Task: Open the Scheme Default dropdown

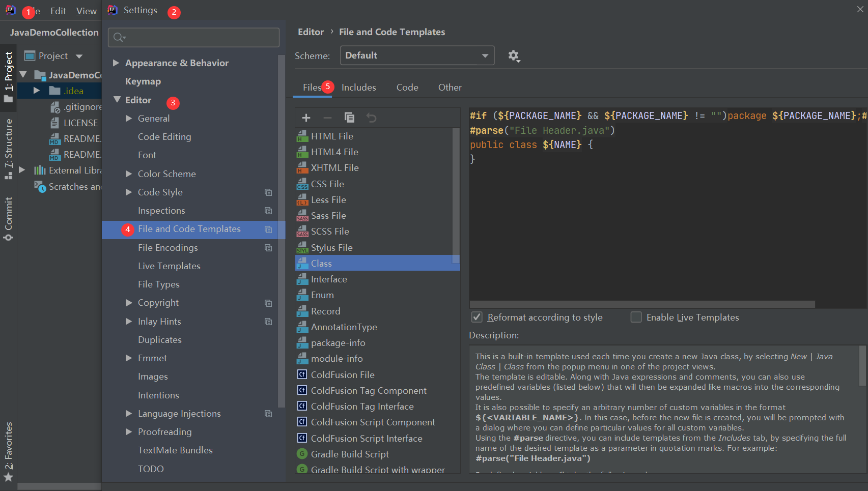Action: click(x=417, y=55)
